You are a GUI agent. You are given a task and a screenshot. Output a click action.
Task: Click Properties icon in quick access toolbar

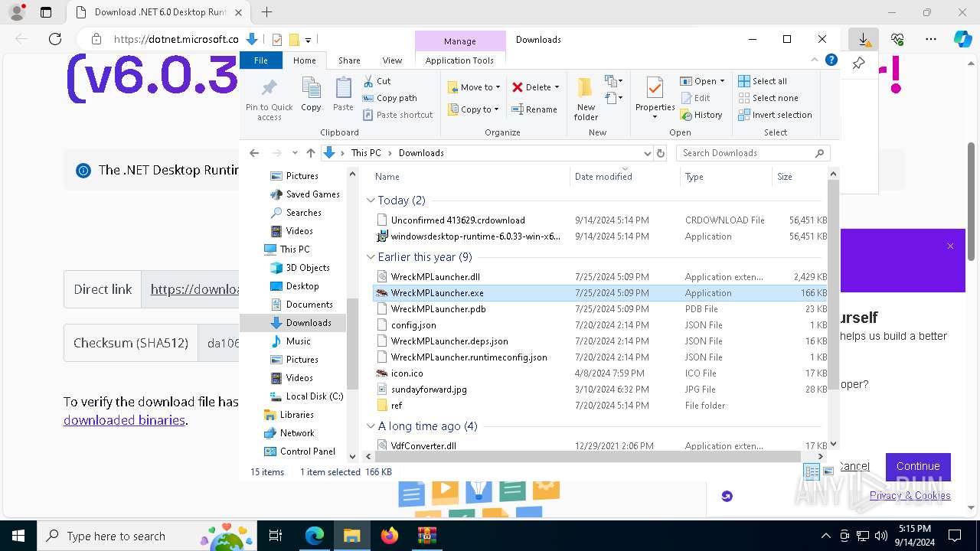(x=277, y=40)
